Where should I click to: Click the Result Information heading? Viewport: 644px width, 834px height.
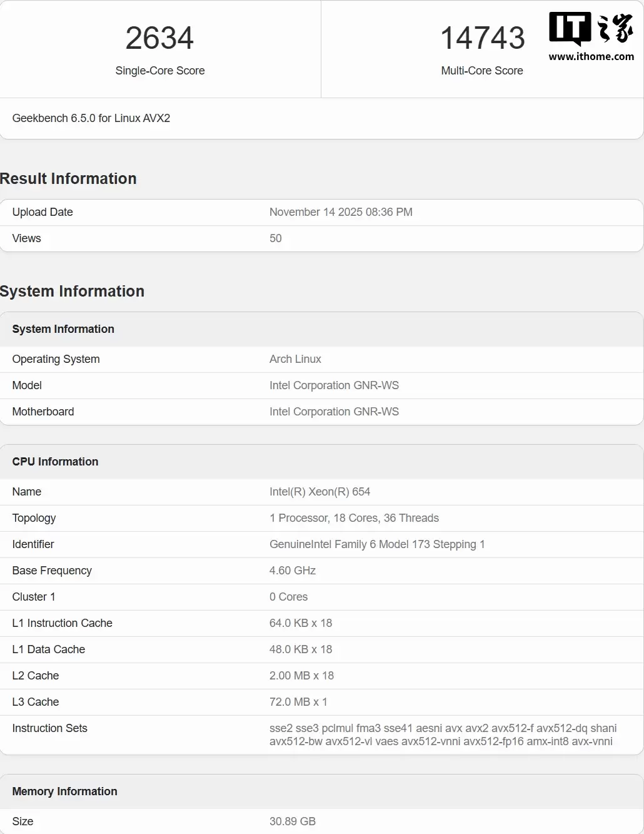coord(68,179)
